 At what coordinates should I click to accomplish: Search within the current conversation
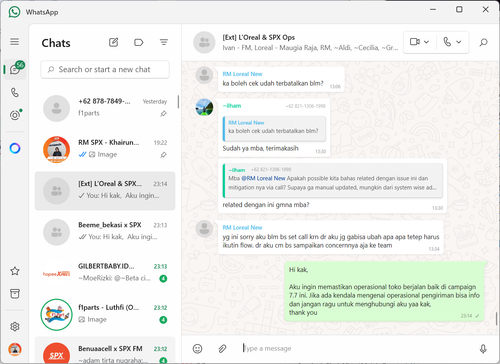(x=483, y=42)
